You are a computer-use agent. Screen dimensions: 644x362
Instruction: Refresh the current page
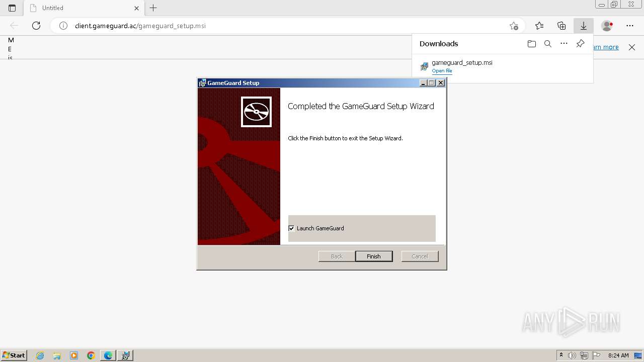36,26
